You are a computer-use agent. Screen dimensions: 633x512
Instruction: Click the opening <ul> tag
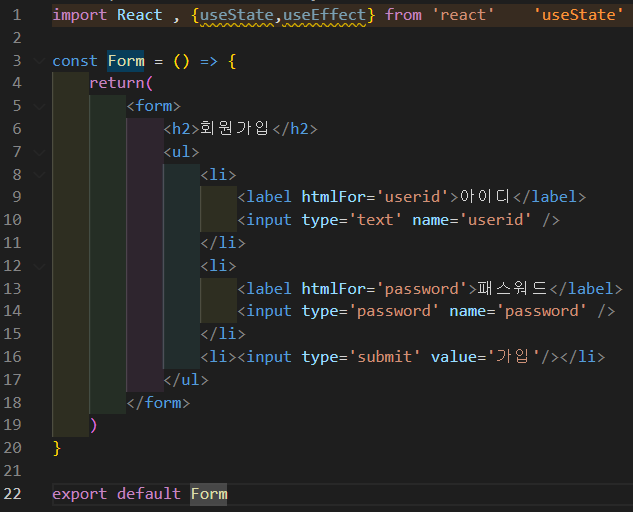tap(181, 152)
